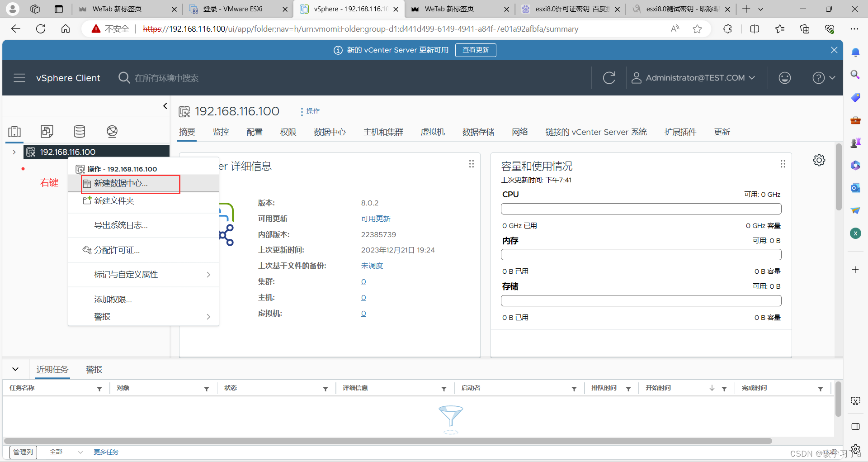The width and height of the screenshot is (868, 462).
Task: Switch to the 更新 tab
Action: [722, 132]
